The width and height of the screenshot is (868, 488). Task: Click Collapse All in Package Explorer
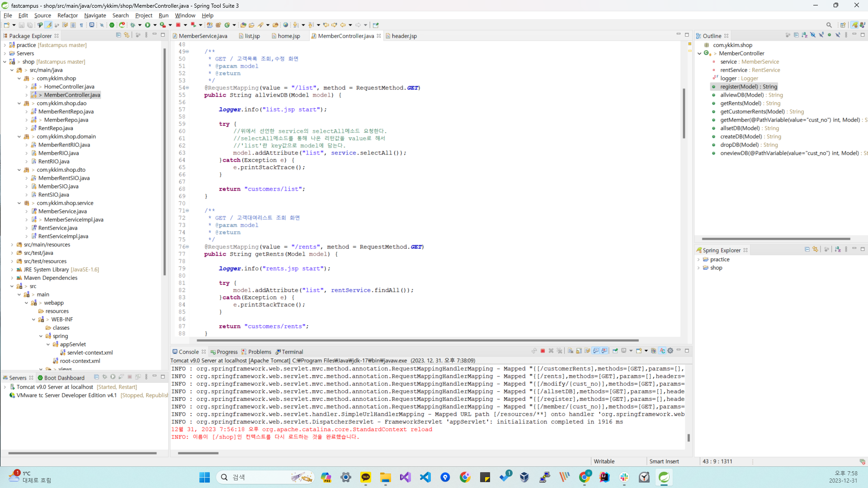pos(118,35)
